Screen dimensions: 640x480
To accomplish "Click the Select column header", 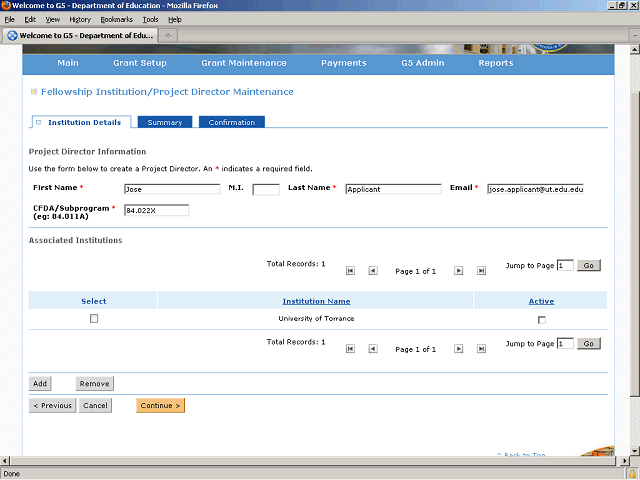I will pos(93,301).
